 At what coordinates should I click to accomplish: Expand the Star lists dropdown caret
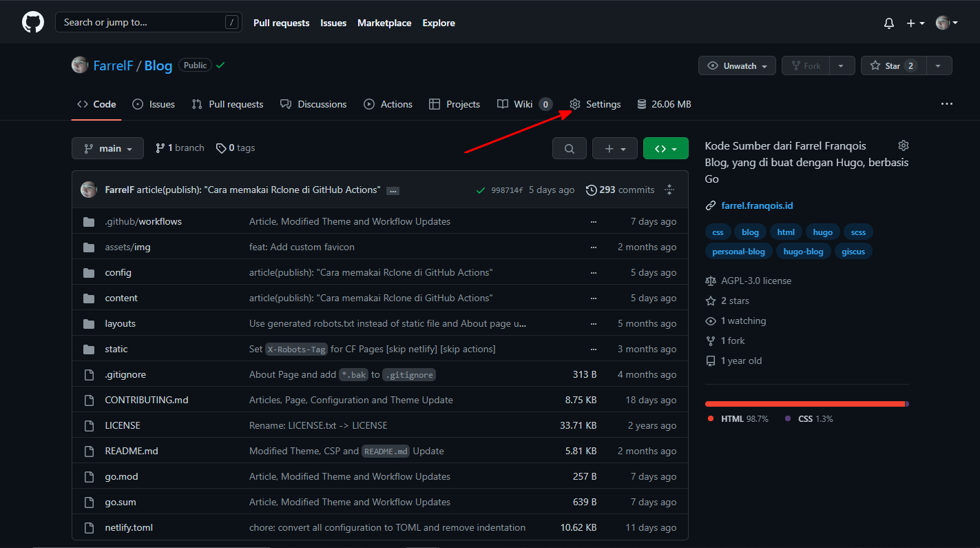click(939, 65)
